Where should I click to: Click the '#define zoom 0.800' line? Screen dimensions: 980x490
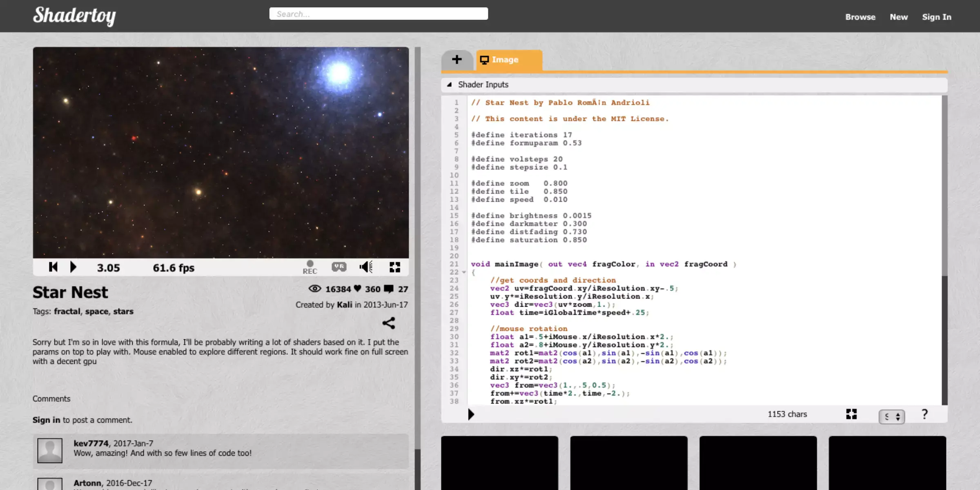coord(519,183)
